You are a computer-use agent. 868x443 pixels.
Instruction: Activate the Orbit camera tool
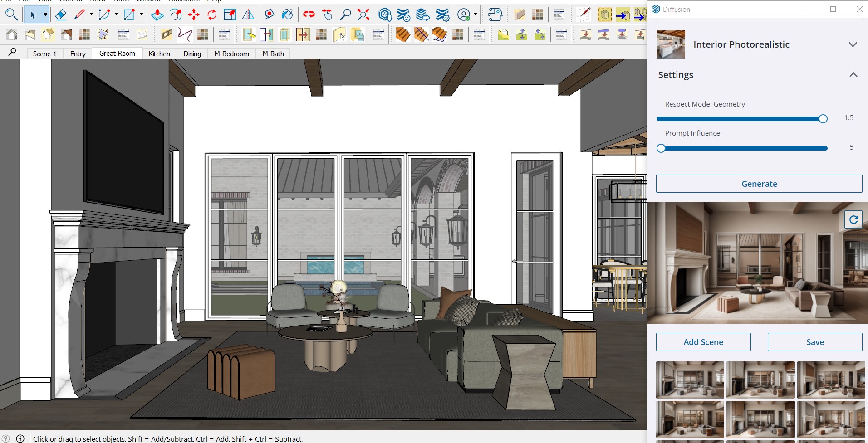tap(309, 15)
